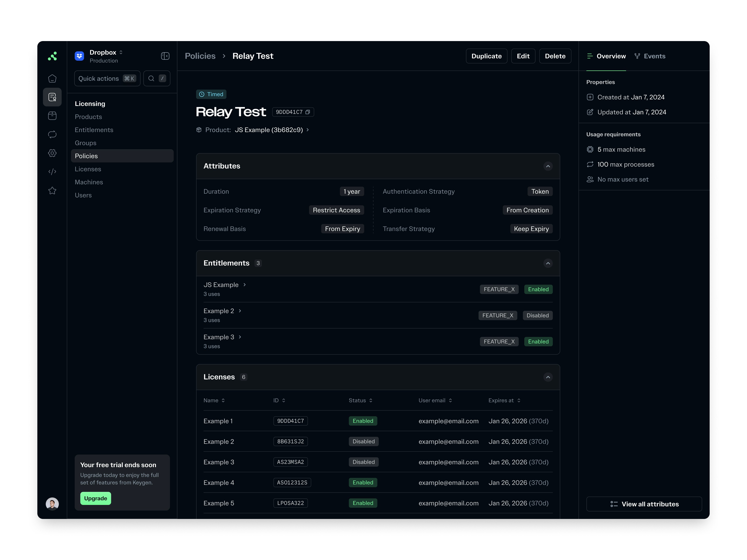Select the Licensing icon in the left rail

52,97
